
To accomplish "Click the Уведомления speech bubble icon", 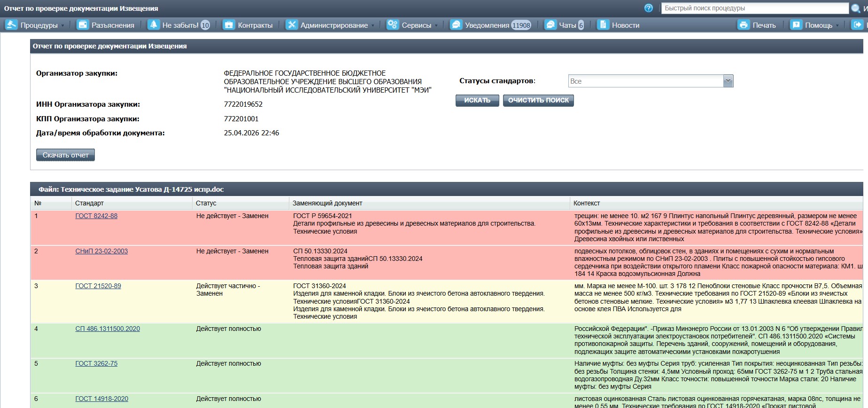I will 456,24.
